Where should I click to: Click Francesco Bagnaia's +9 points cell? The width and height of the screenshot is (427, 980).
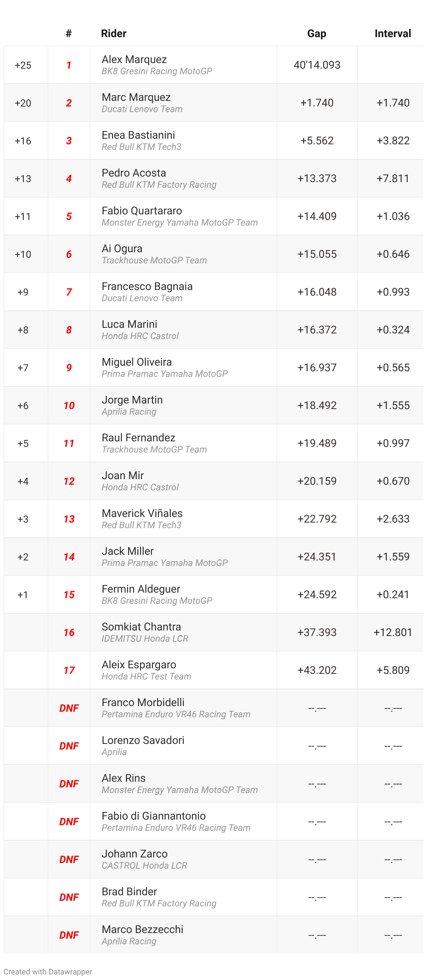(23, 292)
